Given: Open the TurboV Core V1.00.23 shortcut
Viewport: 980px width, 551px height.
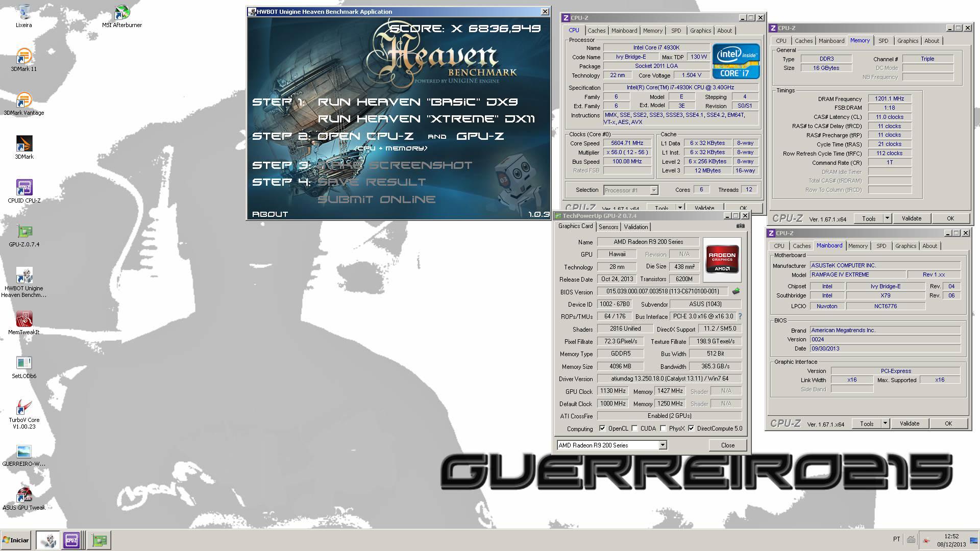Looking at the screenshot, I should pyautogui.click(x=24, y=414).
